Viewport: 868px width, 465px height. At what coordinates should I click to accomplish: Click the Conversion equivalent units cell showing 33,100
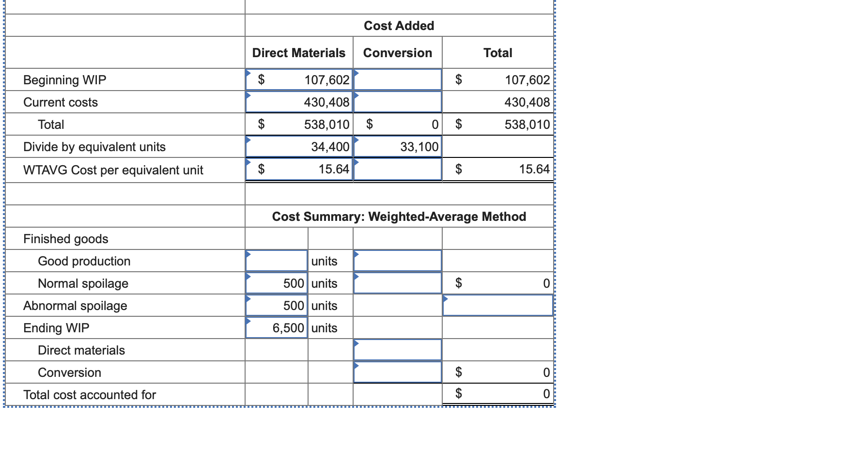click(x=397, y=146)
